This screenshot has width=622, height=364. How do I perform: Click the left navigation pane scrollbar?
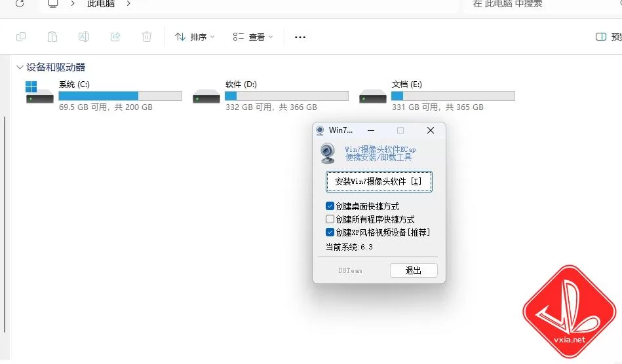point(5,224)
